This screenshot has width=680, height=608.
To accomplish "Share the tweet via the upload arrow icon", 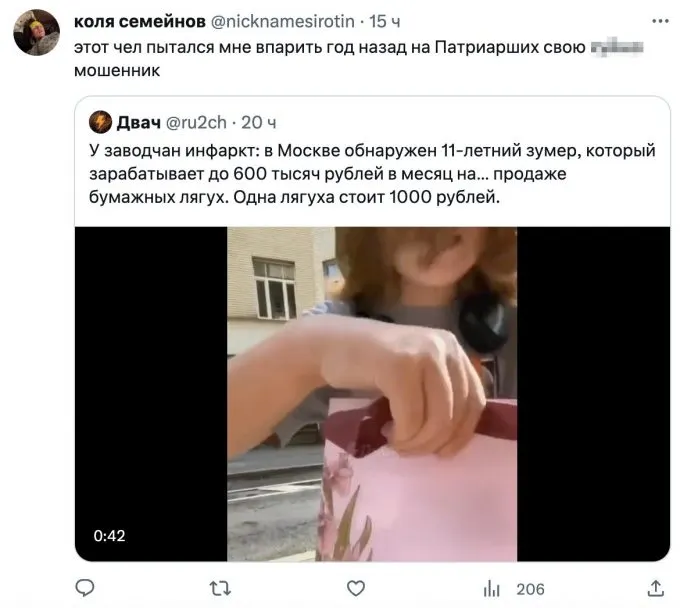I will tap(656, 588).
